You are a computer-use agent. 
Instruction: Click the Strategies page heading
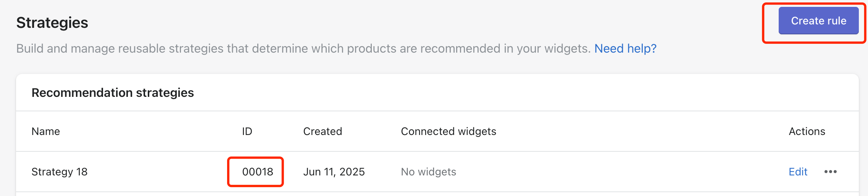tap(52, 23)
